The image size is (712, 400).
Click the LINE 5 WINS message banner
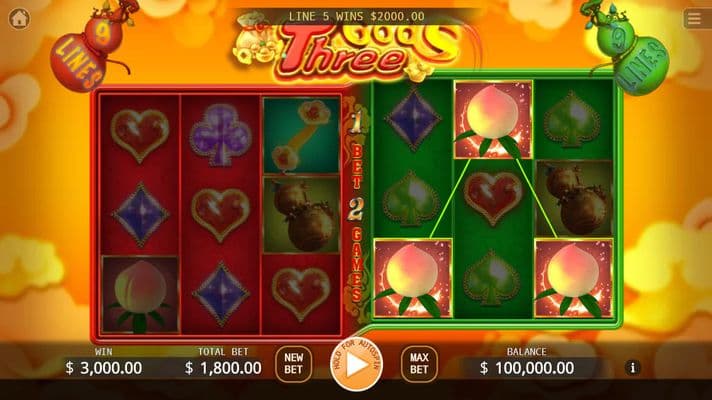point(356,16)
